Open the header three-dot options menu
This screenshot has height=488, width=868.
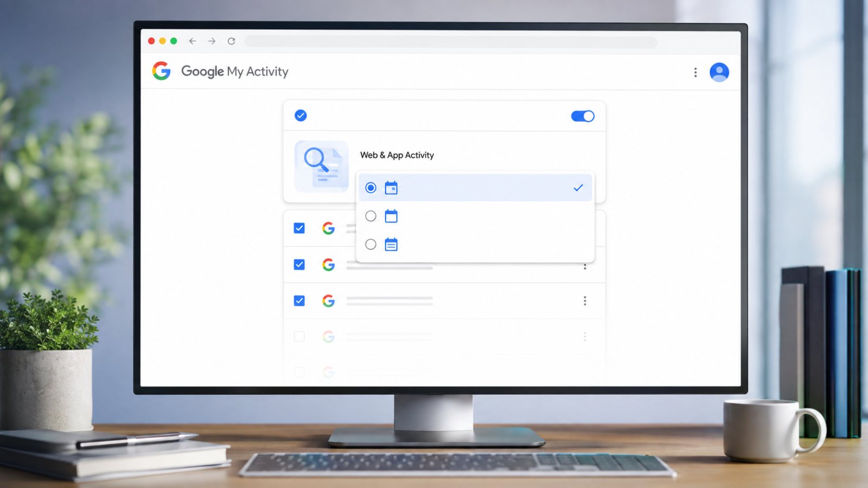click(x=695, y=73)
